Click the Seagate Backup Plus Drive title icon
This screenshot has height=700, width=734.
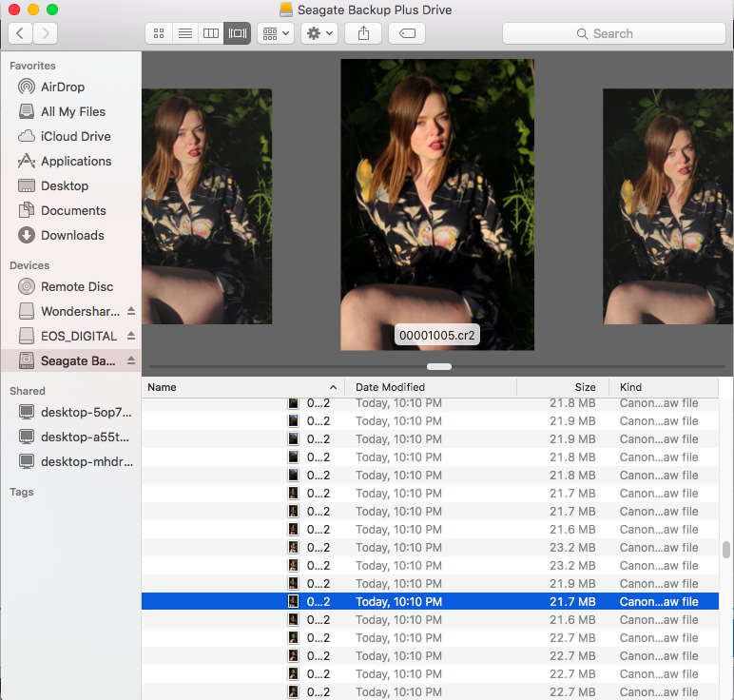tap(285, 10)
